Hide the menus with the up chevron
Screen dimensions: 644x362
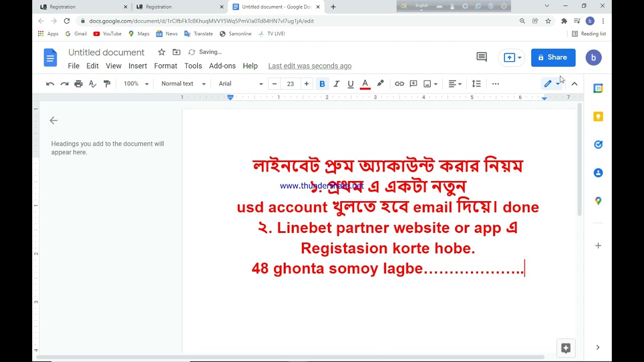pyautogui.click(x=575, y=84)
